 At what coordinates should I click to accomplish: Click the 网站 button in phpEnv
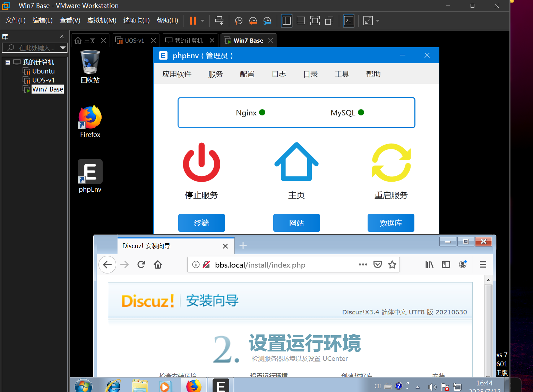(x=296, y=223)
